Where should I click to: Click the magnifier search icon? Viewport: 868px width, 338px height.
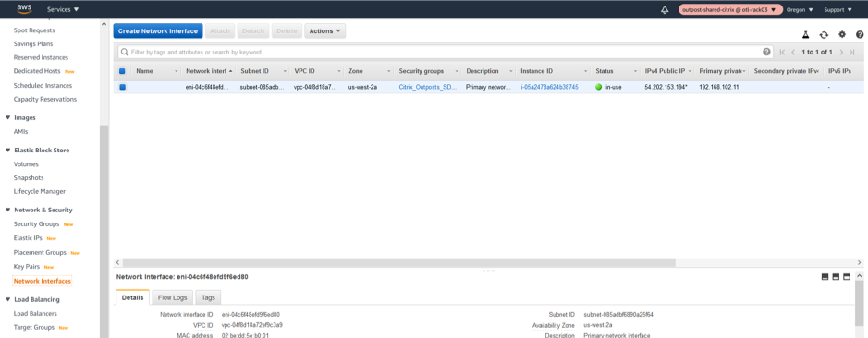coord(125,52)
